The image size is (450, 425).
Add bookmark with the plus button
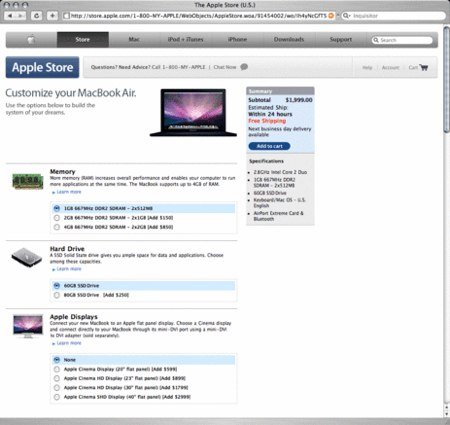tap(52, 16)
